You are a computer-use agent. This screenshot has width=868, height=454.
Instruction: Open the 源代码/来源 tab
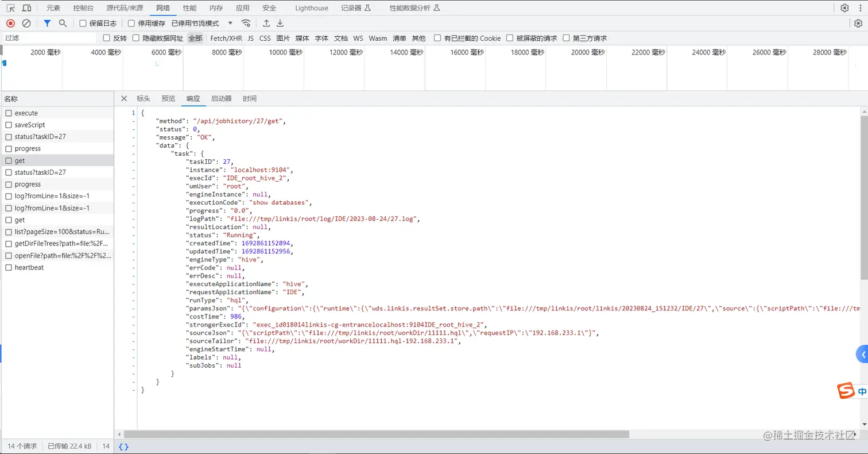click(125, 8)
